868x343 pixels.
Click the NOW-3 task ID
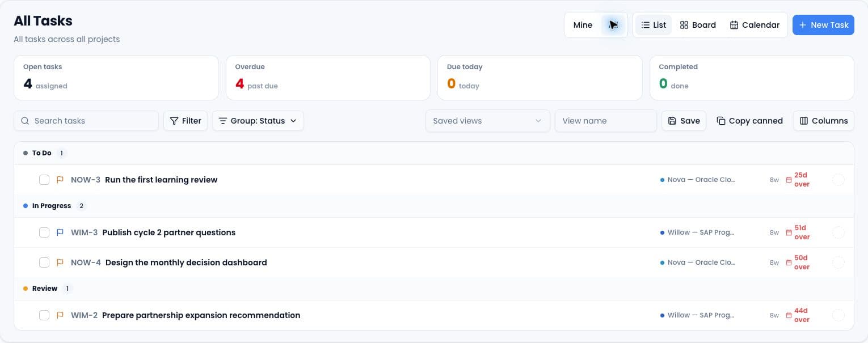point(86,180)
